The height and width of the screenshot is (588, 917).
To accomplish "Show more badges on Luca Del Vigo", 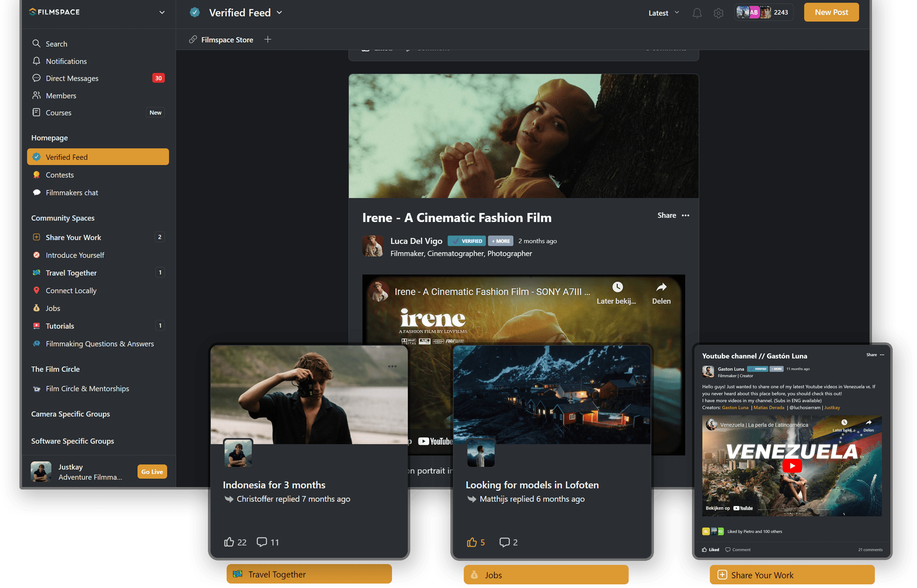I will 500,241.
